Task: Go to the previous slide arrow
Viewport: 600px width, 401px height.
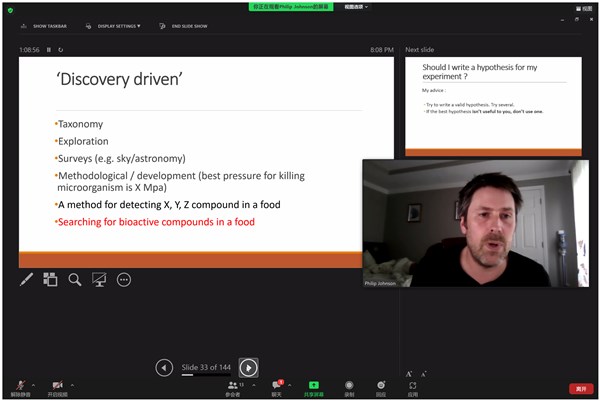Action: (164, 368)
